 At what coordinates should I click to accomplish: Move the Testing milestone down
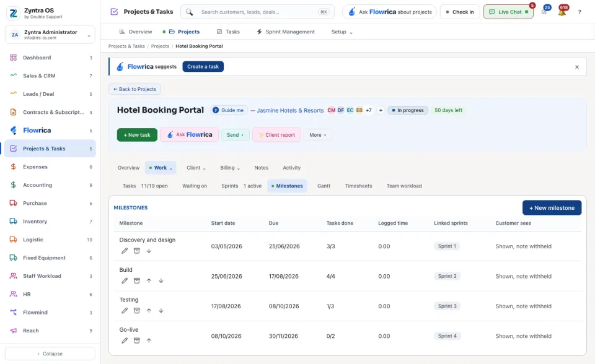coord(161,311)
